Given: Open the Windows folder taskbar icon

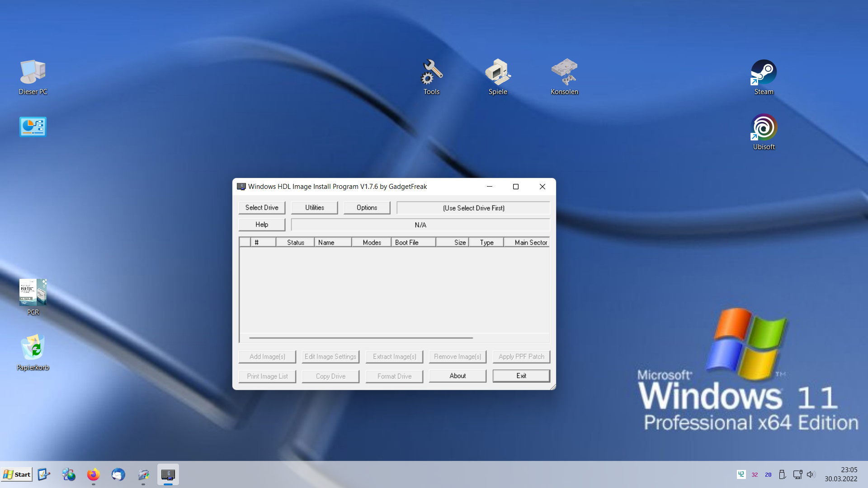Looking at the screenshot, I should click(x=143, y=474).
